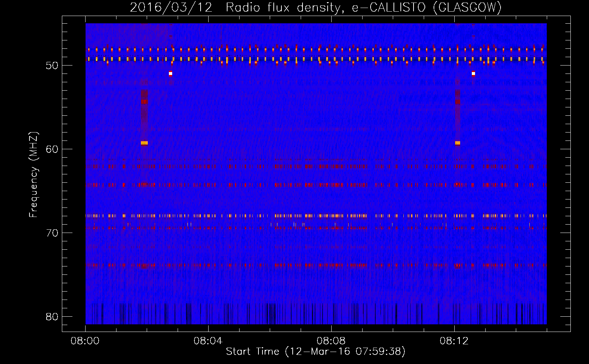The height and width of the screenshot is (364, 589).
Task: Click the 80 frequency tick label
Action: pyautogui.click(x=52, y=317)
